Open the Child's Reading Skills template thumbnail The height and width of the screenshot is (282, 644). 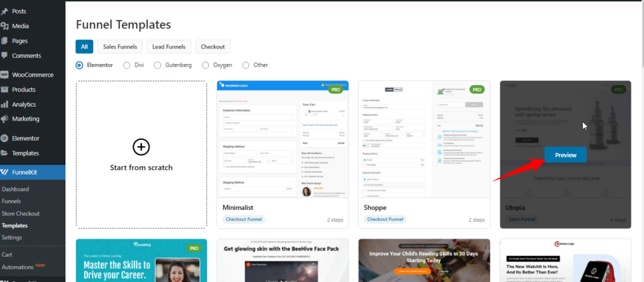pos(425,261)
